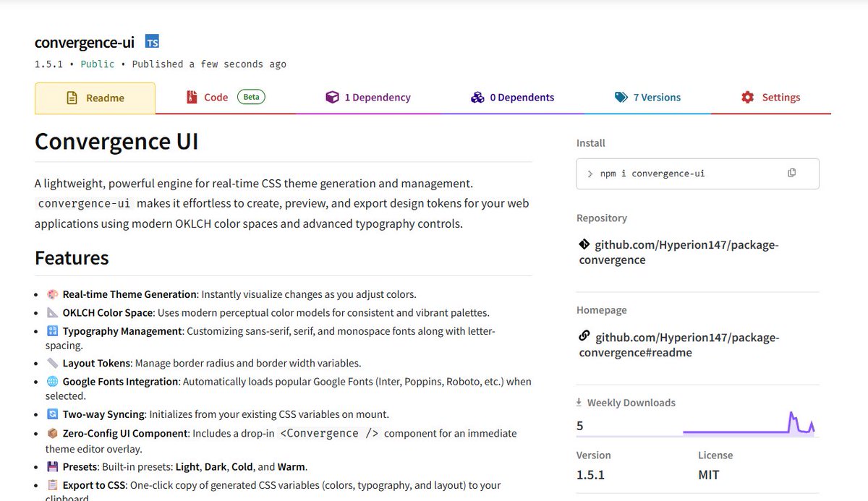Image resolution: width=868 pixels, height=501 pixels.
Task: Click the Features heading
Action: (72, 258)
